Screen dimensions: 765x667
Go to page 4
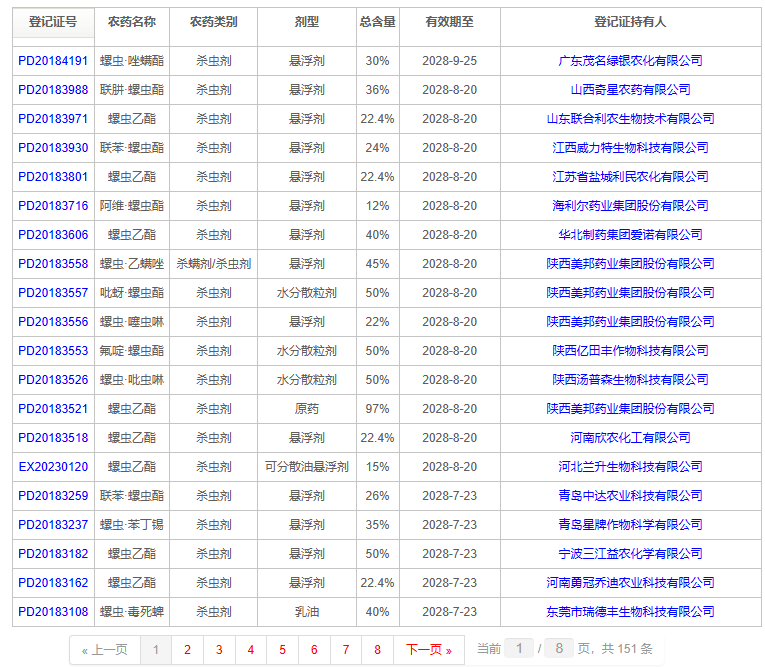[251, 650]
